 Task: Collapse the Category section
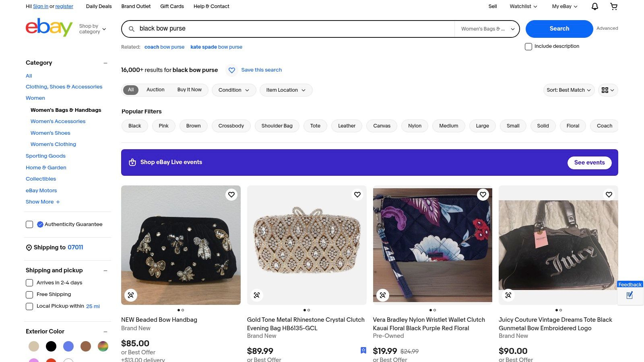coord(105,63)
